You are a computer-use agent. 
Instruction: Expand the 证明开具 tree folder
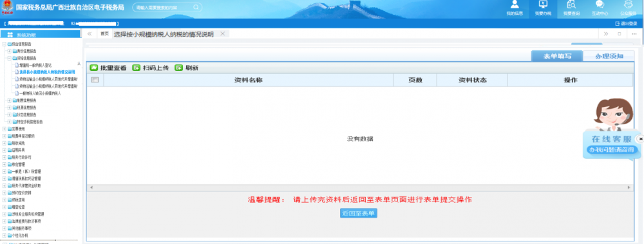5,151
